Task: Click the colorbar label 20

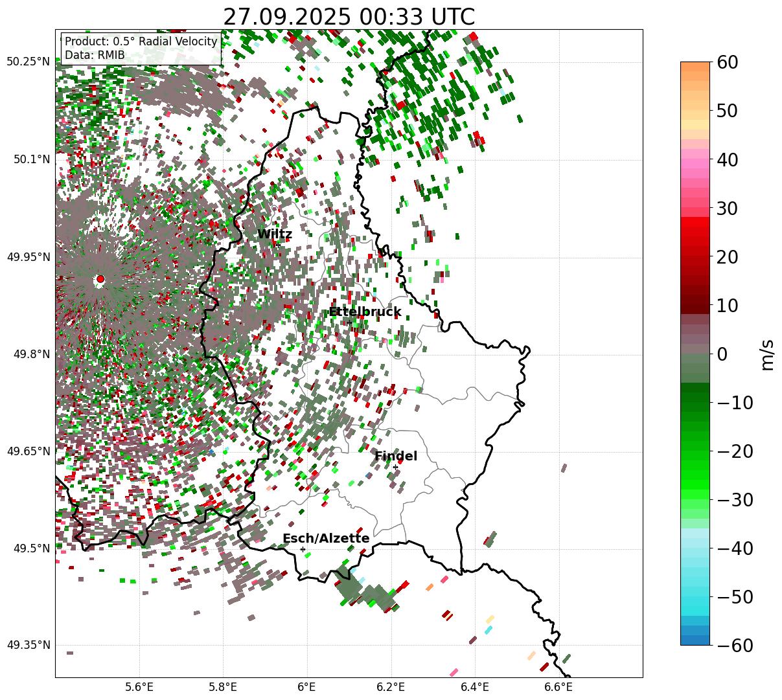Action: [x=728, y=257]
